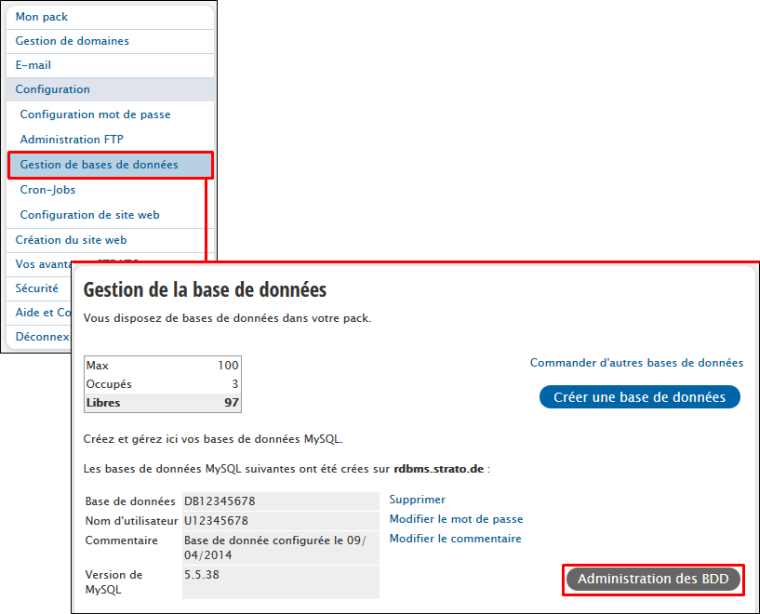This screenshot has height=614, width=760.
Task: Open Gestion de domaines menu
Action: pyautogui.click(x=72, y=41)
